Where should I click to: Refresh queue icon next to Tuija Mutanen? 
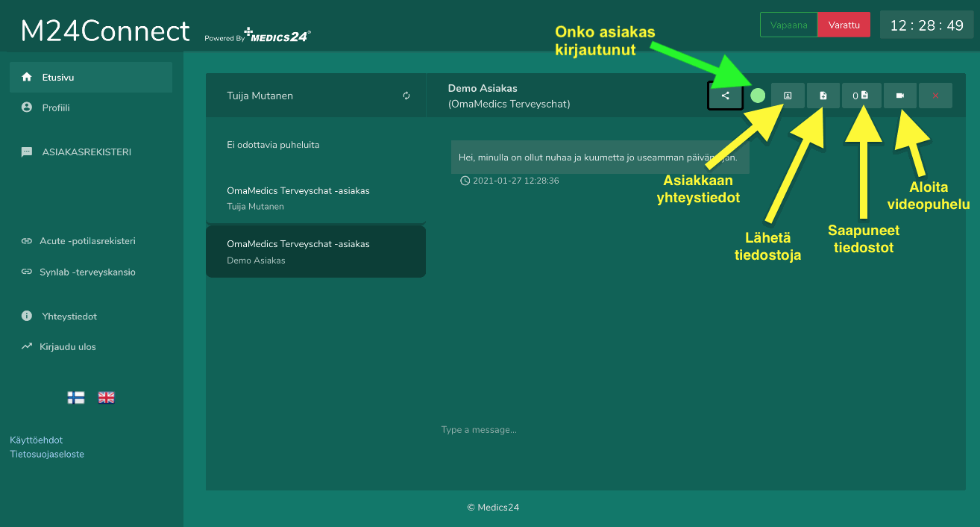tap(406, 96)
